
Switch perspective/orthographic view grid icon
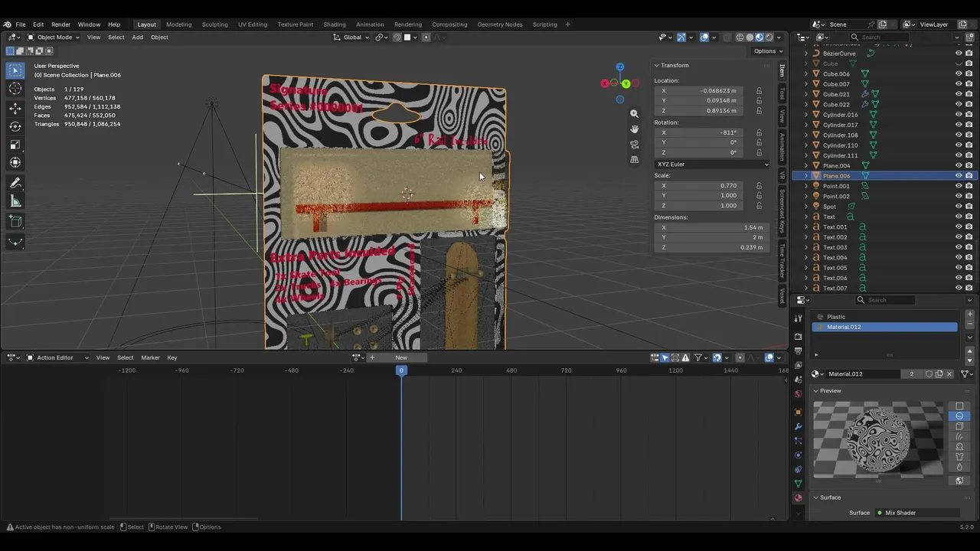pos(634,159)
